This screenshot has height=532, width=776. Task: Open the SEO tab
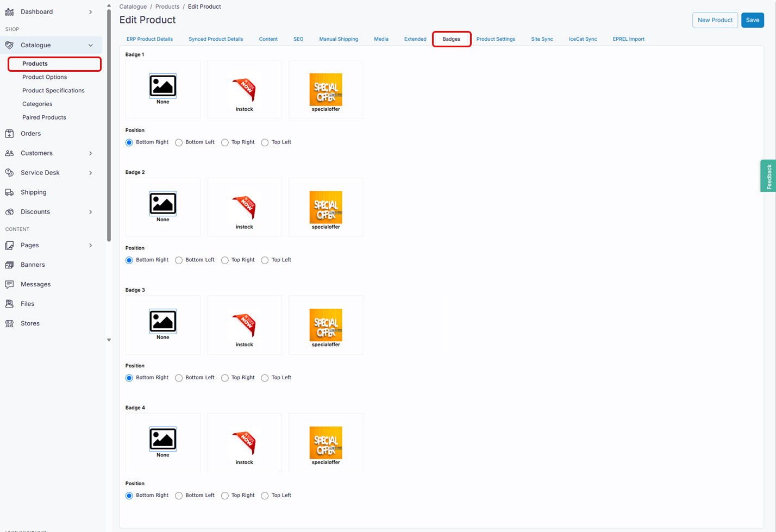pyautogui.click(x=298, y=39)
